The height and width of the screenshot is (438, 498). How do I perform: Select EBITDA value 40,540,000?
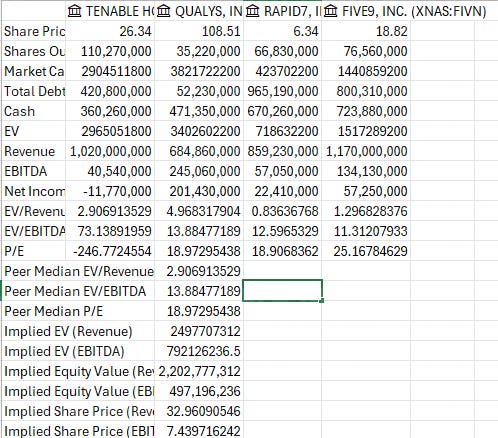coord(119,171)
